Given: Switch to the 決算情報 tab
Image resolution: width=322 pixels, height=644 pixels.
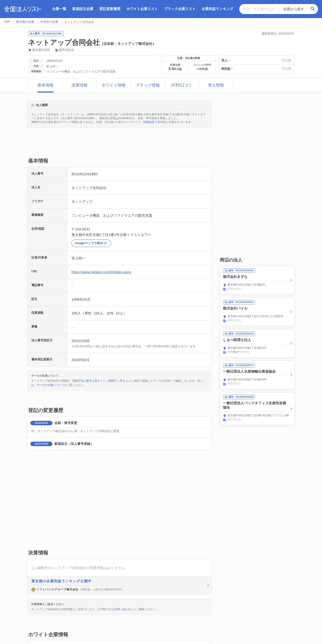Looking at the screenshot, I should point(79,85).
